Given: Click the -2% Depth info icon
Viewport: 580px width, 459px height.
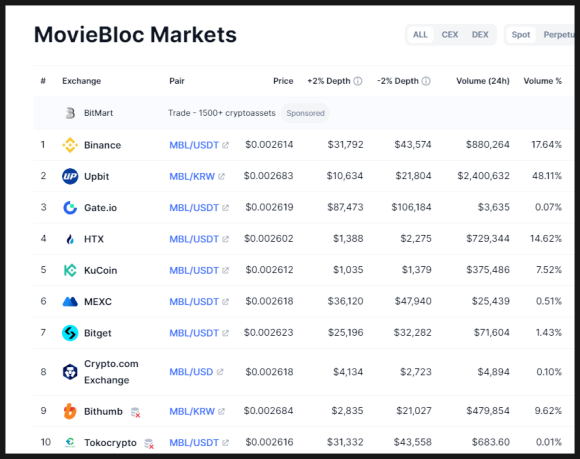Looking at the screenshot, I should pos(426,81).
